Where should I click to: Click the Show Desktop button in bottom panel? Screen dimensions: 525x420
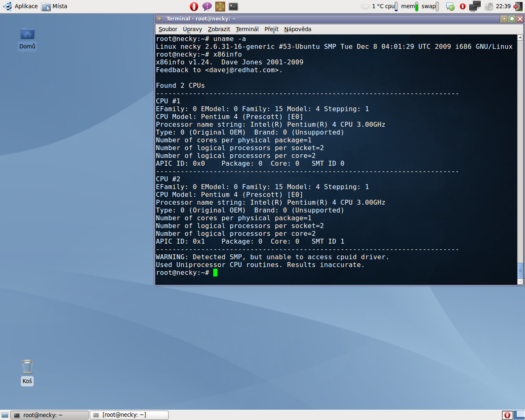coord(5,415)
